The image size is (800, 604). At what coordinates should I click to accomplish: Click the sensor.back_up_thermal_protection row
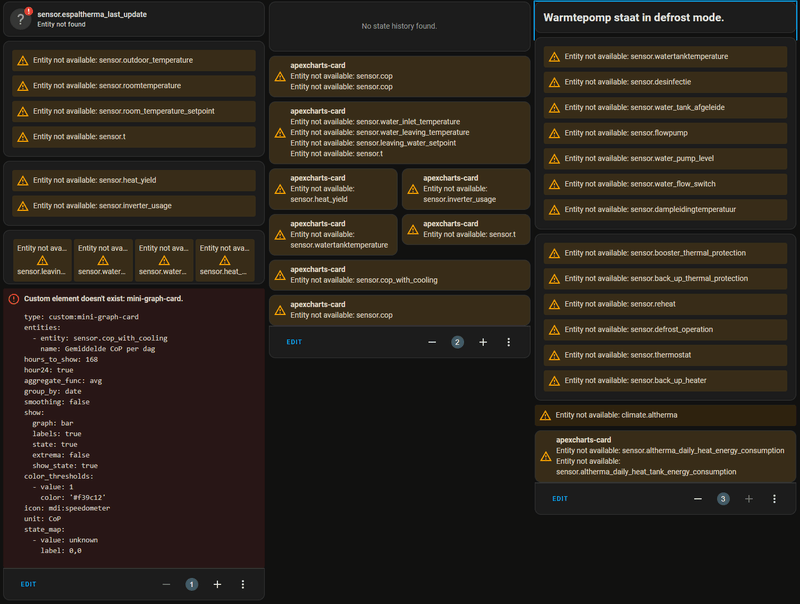point(665,279)
